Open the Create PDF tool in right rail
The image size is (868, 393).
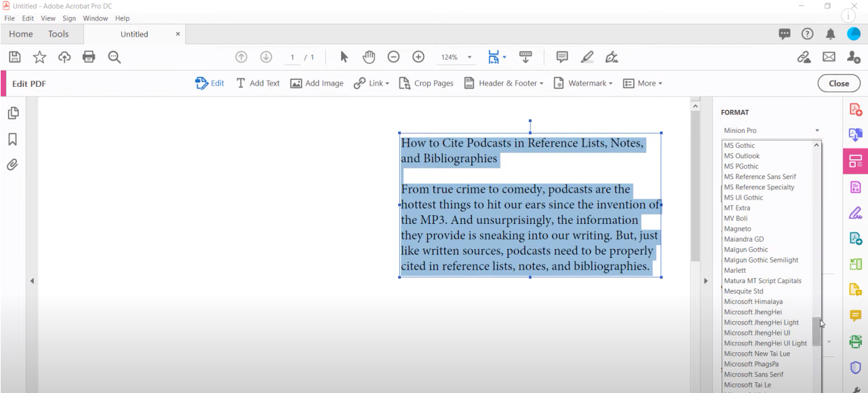[x=856, y=109]
